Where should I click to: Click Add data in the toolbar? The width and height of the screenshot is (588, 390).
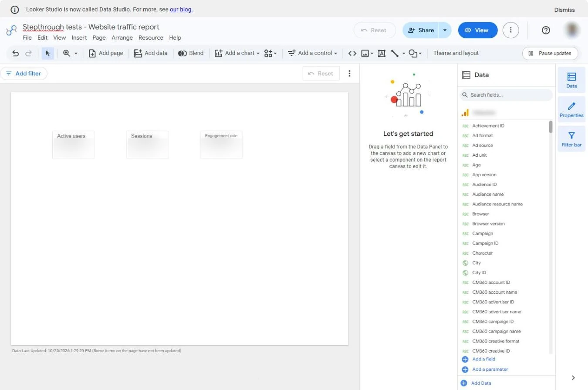click(151, 53)
